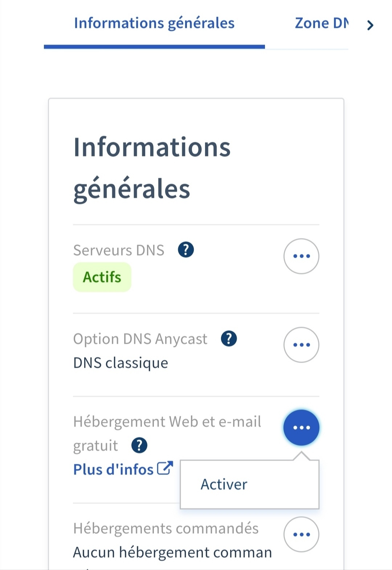Open the Plus d'infos link
Screen dimensions: 392x570
coord(114,469)
